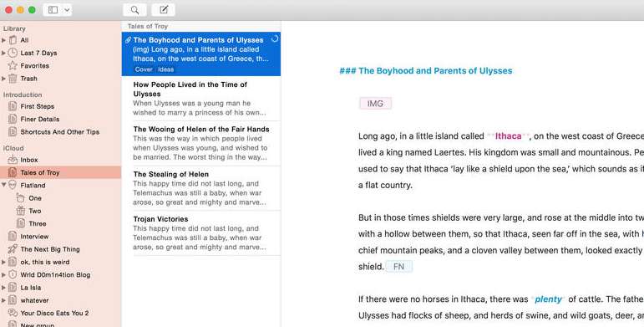
Task: Expand the ok, this is weird group
Action: pyautogui.click(x=3, y=262)
